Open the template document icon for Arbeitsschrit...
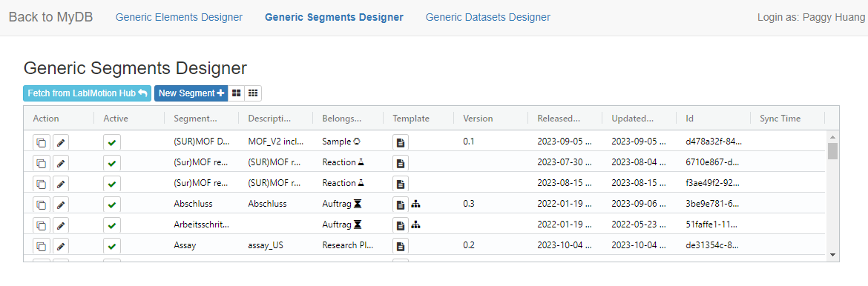This screenshot has height=286, width=868. 401,225
